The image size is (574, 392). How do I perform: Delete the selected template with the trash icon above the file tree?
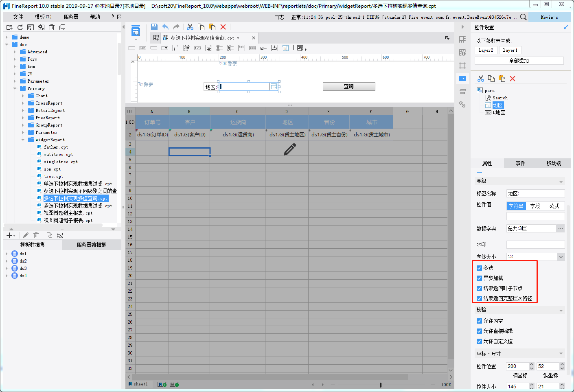(x=52, y=27)
